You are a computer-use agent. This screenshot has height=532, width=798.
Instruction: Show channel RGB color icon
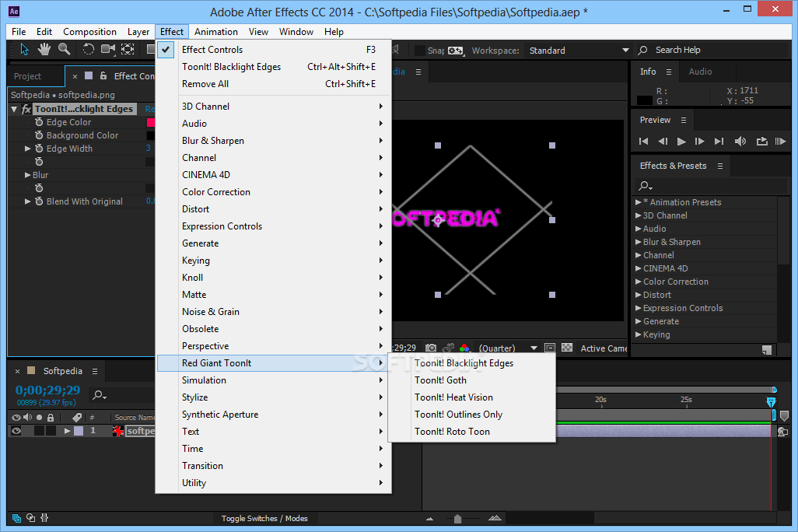pyautogui.click(x=464, y=348)
